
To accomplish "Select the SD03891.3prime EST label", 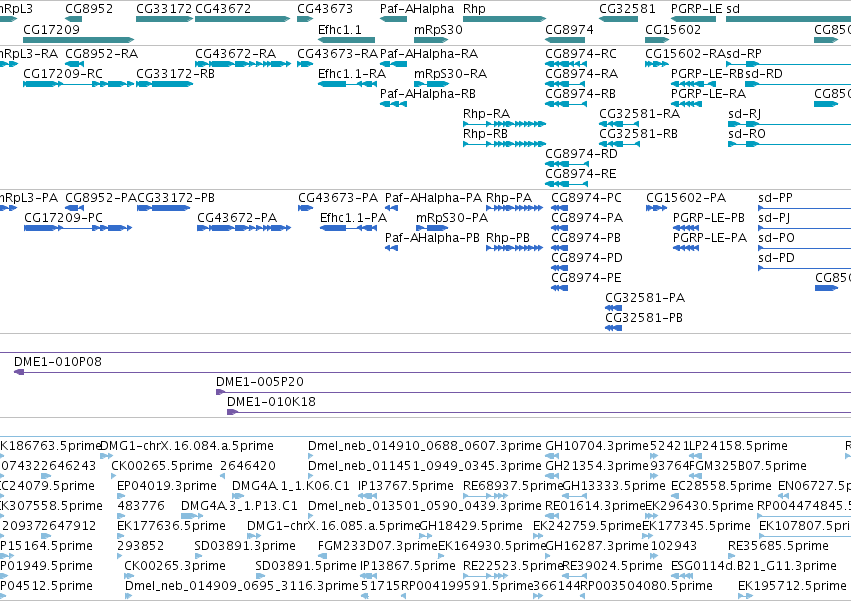I will [245, 546].
